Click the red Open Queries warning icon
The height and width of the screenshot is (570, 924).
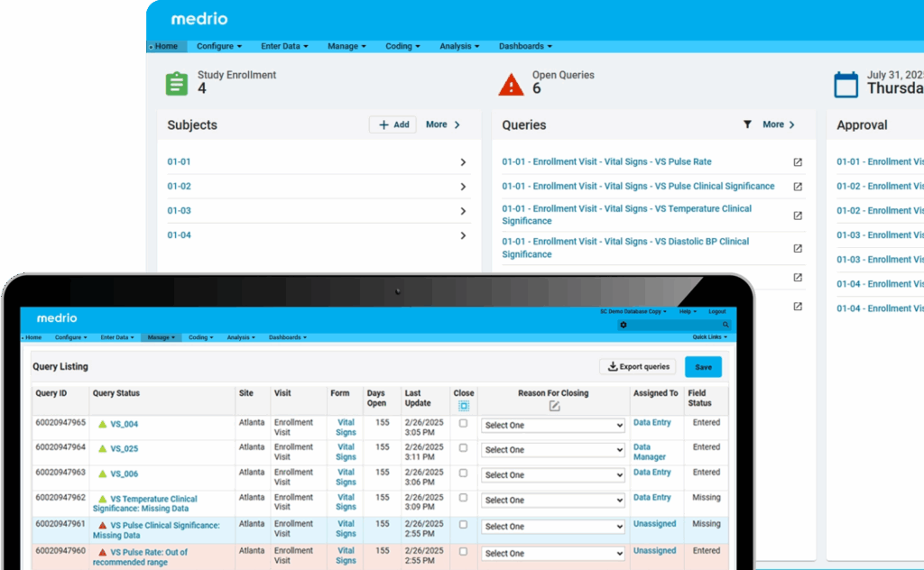(511, 85)
